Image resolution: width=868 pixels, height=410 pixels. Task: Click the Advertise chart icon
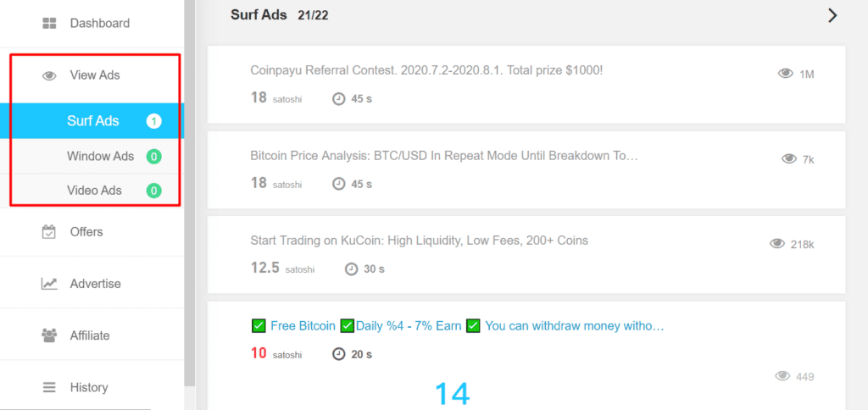point(49,284)
